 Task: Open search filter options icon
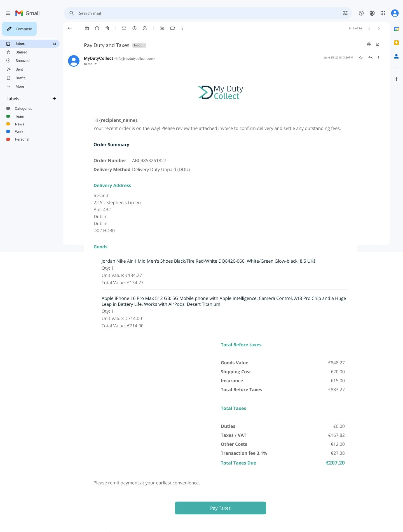tap(345, 13)
